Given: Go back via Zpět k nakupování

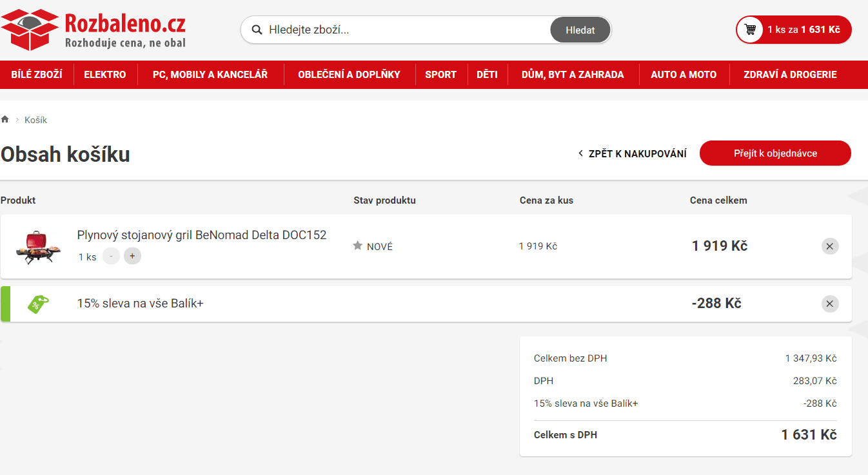Looking at the screenshot, I should (632, 153).
